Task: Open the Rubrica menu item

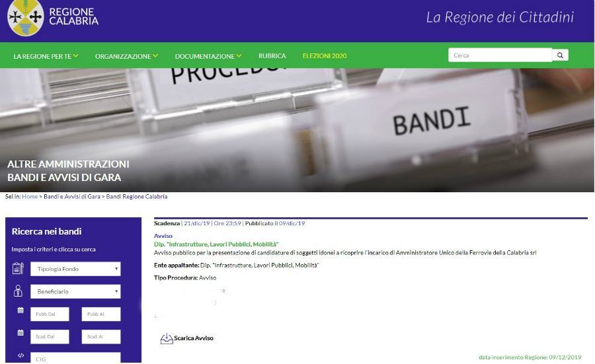Action: pos(272,55)
